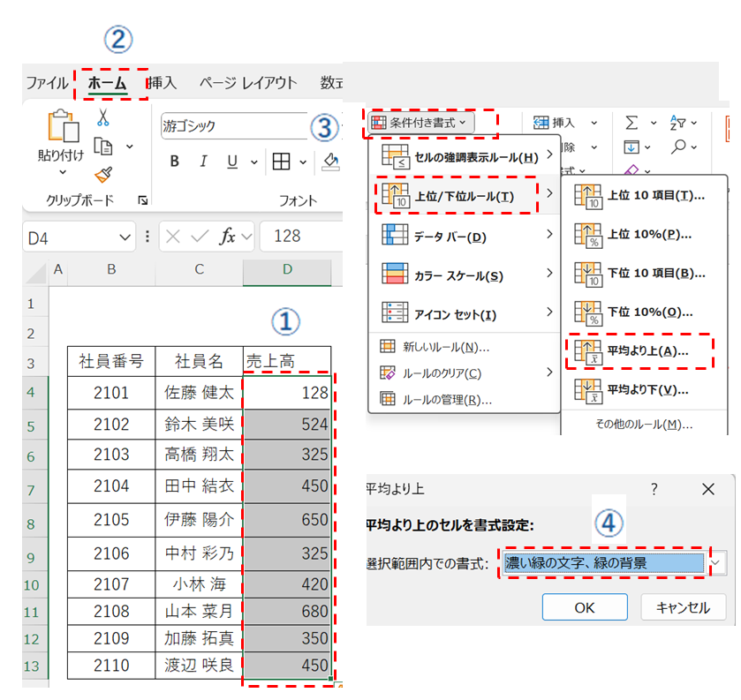Expand the format dropdown in the 平均より上 dialog

point(719,562)
